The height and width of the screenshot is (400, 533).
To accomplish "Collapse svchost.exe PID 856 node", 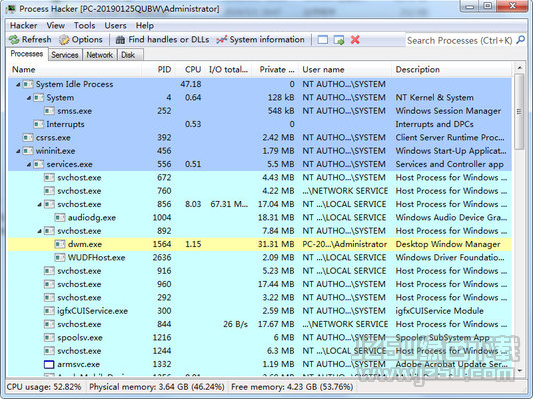I will [x=39, y=204].
